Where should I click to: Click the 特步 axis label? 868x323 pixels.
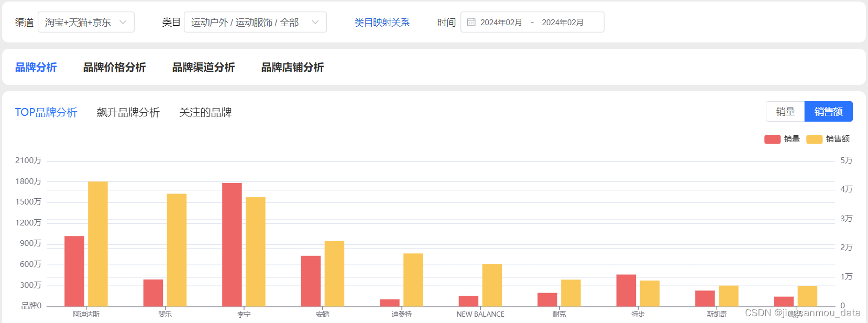pos(638,314)
